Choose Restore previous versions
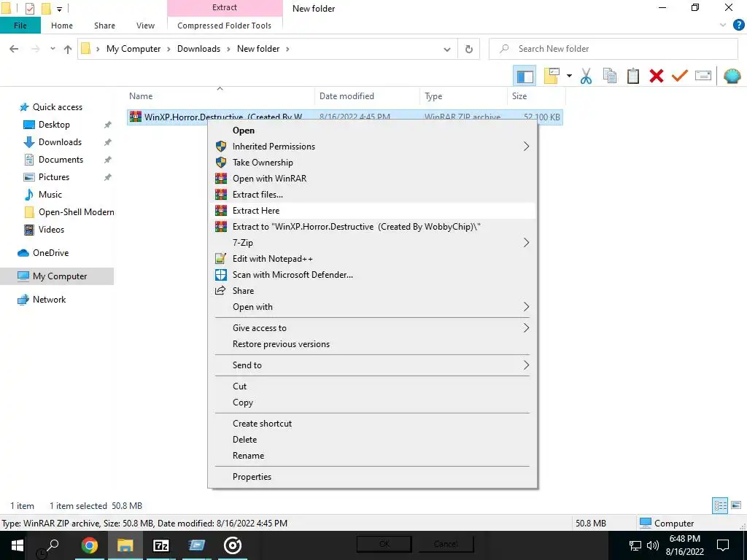The height and width of the screenshot is (560, 747). (x=373, y=344)
